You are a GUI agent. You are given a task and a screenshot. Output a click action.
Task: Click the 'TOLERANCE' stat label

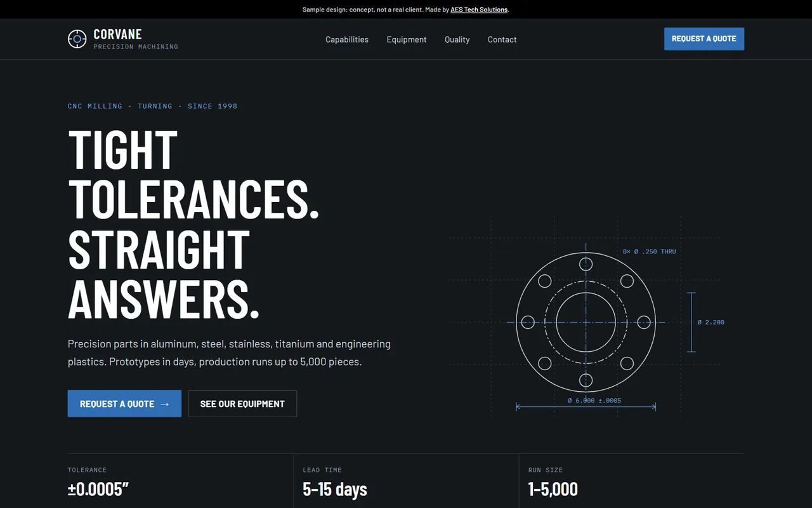point(87,470)
